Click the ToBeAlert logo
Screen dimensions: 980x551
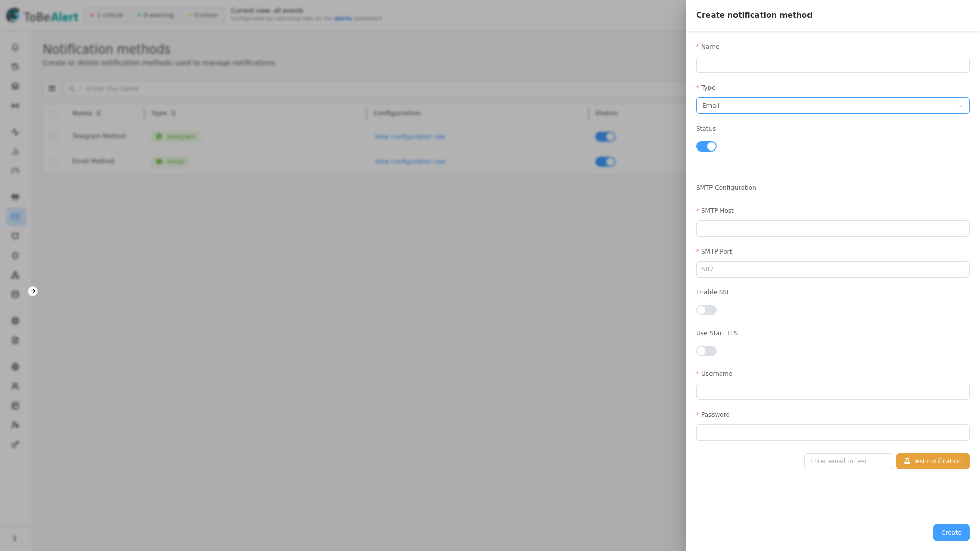pyautogui.click(x=42, y=16)
